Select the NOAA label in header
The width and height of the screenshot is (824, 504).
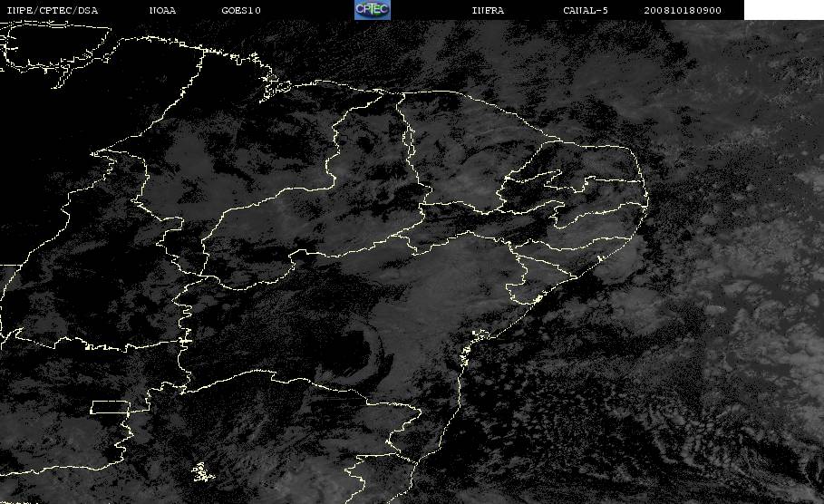pyautogui.click(x=162, y=10)
